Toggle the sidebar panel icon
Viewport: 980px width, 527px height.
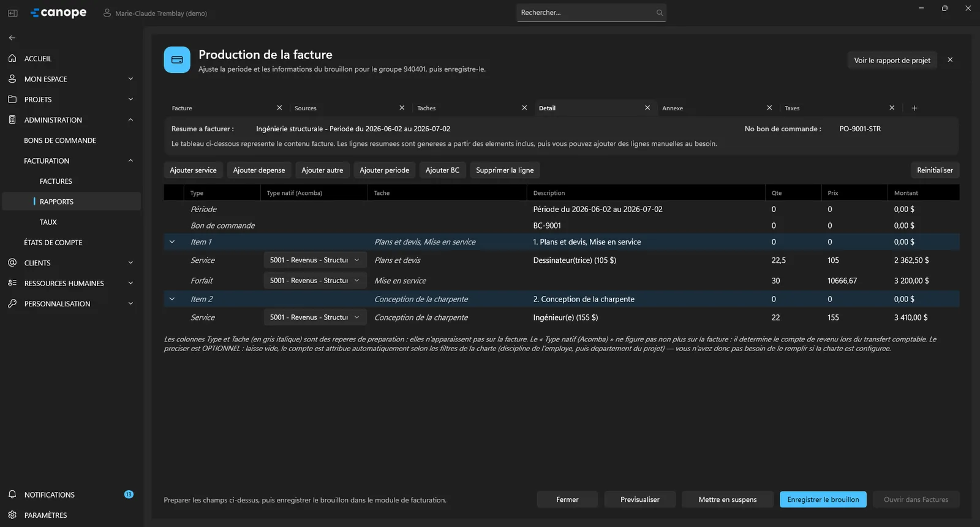click(12, 13)
